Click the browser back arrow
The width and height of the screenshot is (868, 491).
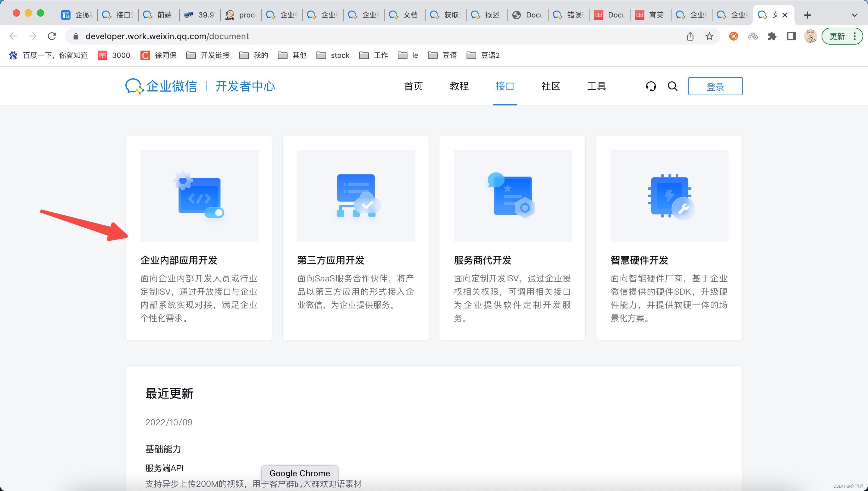(13, 36)
